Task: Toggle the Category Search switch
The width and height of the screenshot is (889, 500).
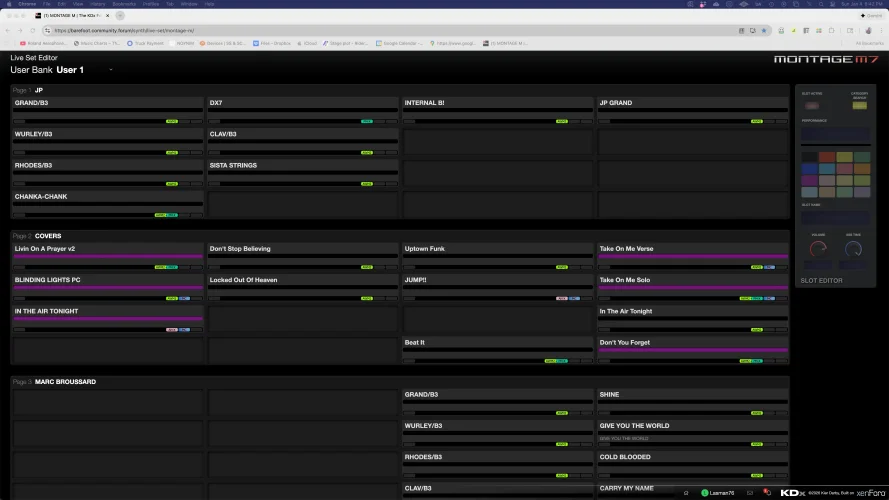Action: tap(860, 105)
